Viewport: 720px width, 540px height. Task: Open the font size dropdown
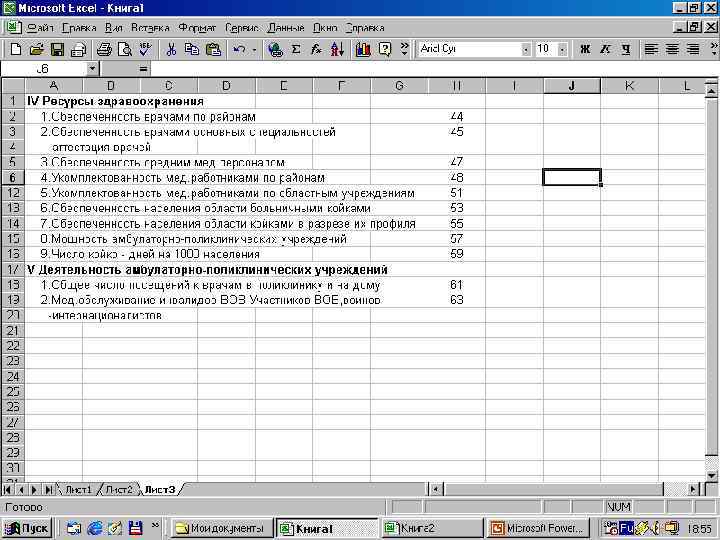tap(562, 49)
